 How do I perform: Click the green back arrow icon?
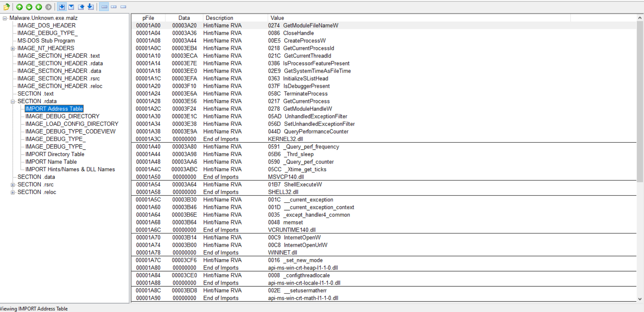tap(39, 7)
